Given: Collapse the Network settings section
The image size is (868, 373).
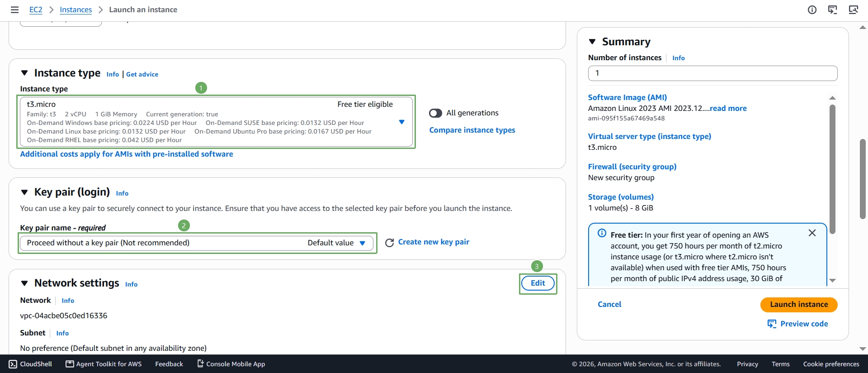Looking at the screenshot, I should coord(24,283).
